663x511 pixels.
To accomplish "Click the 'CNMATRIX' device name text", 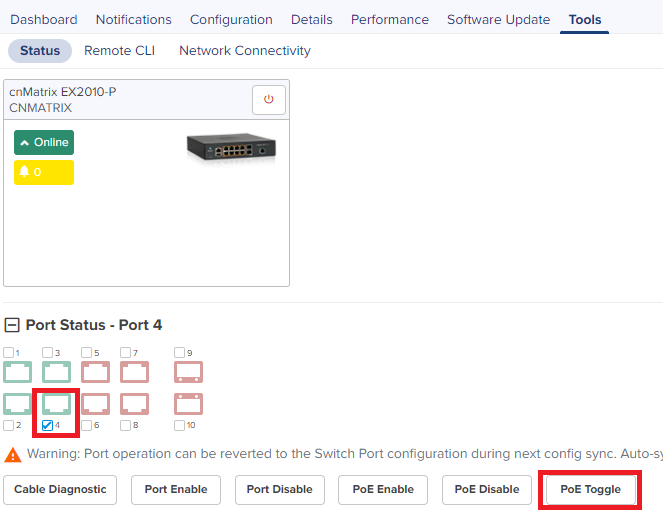I will click(41, 108).
